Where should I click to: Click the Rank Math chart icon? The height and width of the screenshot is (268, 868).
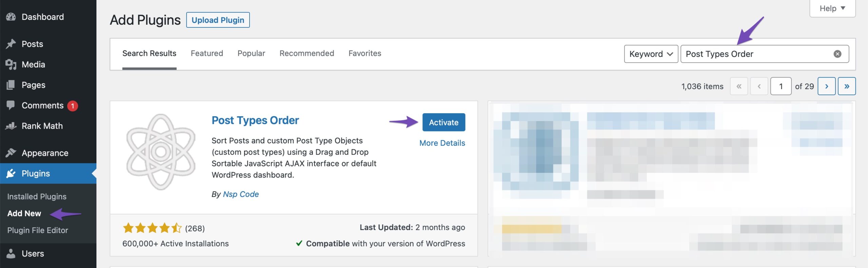pyautogui.click(x=11, y=126)
